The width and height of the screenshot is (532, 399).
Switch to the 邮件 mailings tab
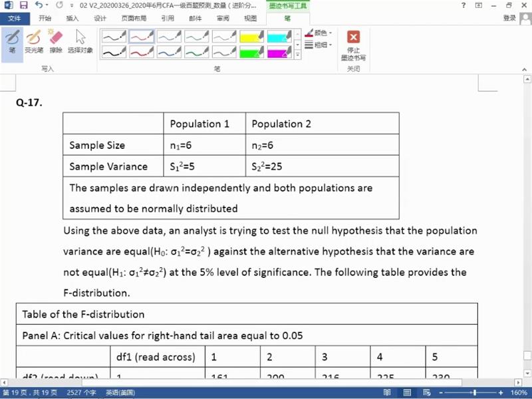195,19
